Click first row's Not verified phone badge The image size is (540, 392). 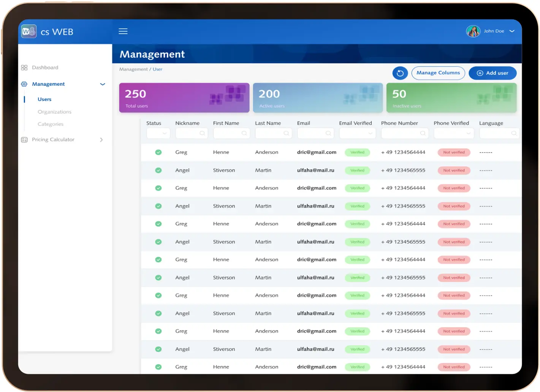click(454, 152)
